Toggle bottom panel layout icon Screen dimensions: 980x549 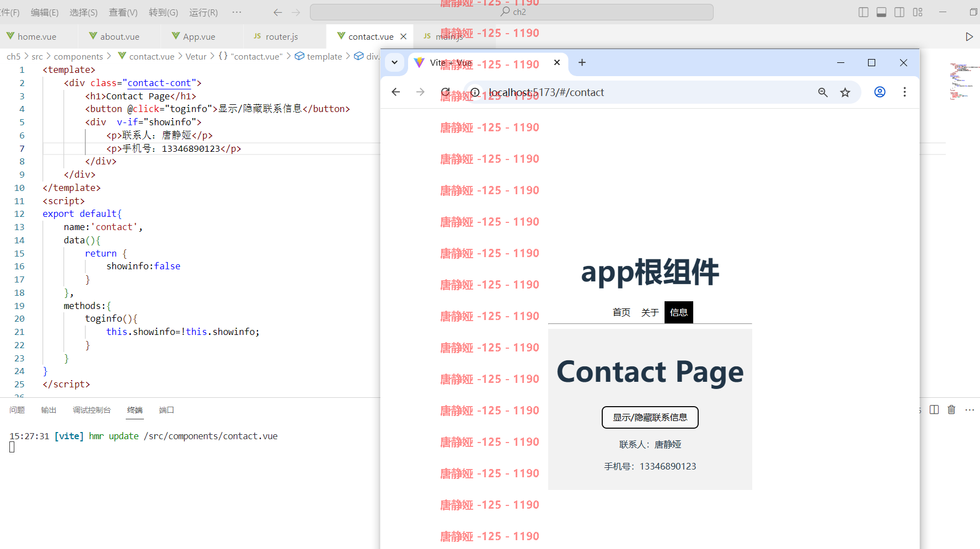(881, 12)
